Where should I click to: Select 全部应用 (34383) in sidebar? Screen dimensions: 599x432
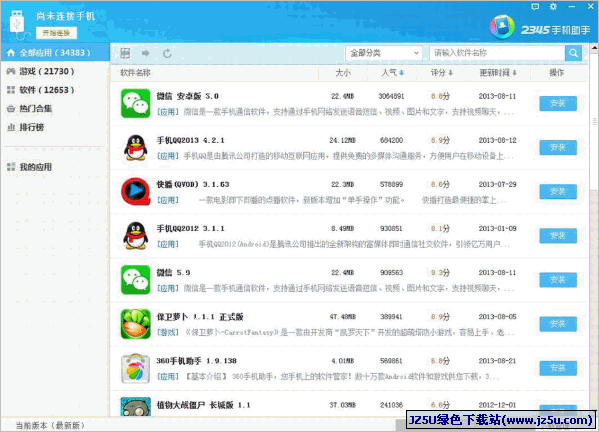pyautogui.click(x=55, y=53)
